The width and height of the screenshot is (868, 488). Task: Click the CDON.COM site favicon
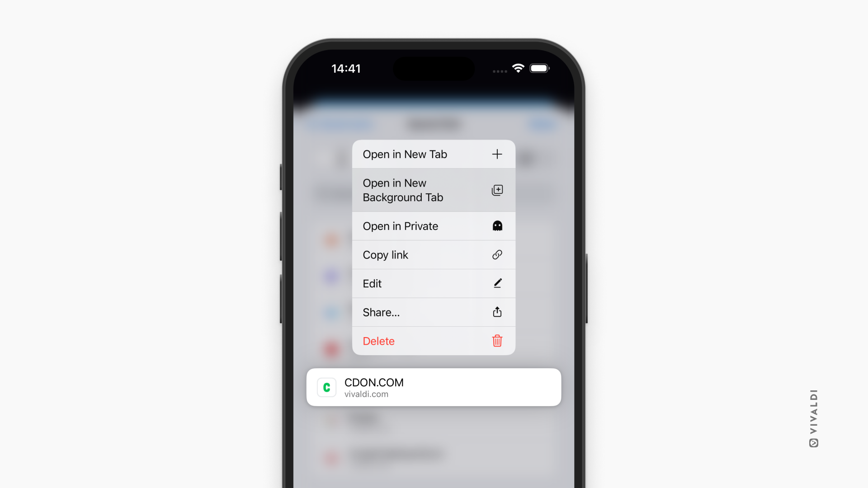tap(327, 387)
